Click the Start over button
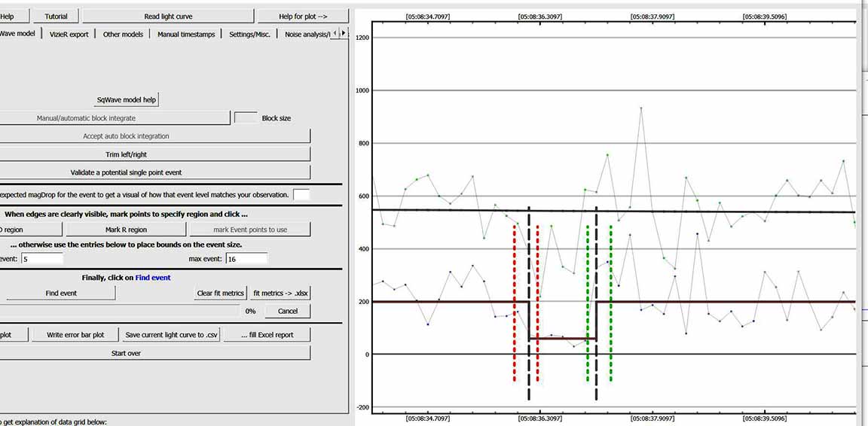The width and height of the screenshot is (868, 426). tap(126, 353)
